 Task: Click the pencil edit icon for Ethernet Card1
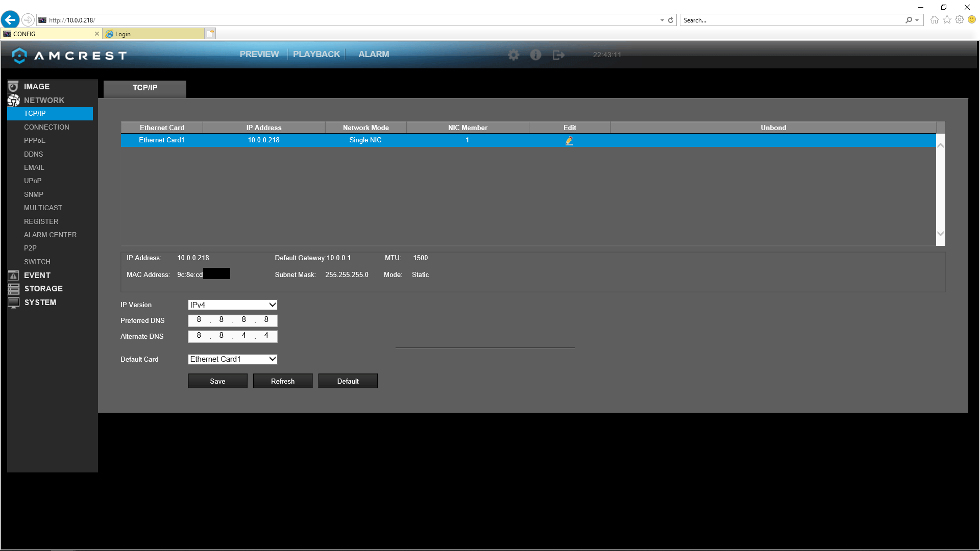pos(570,140)
